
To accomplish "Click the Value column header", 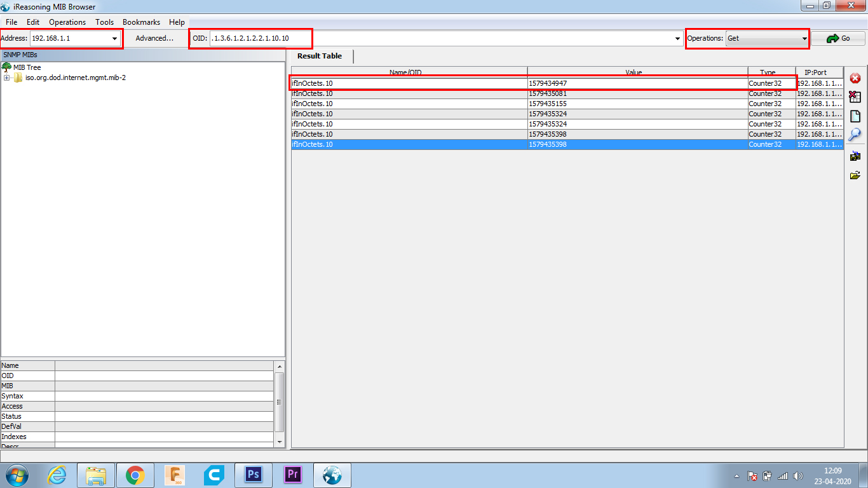I will coord(637,72).
